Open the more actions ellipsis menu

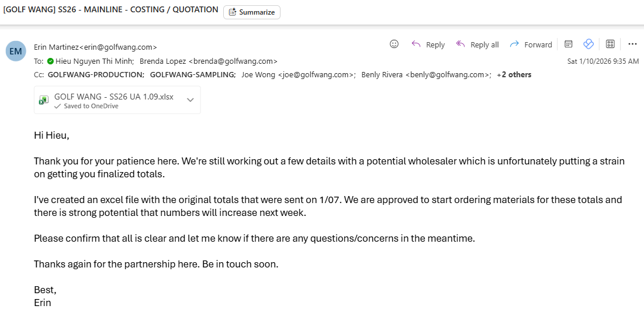tap(632, 44)
